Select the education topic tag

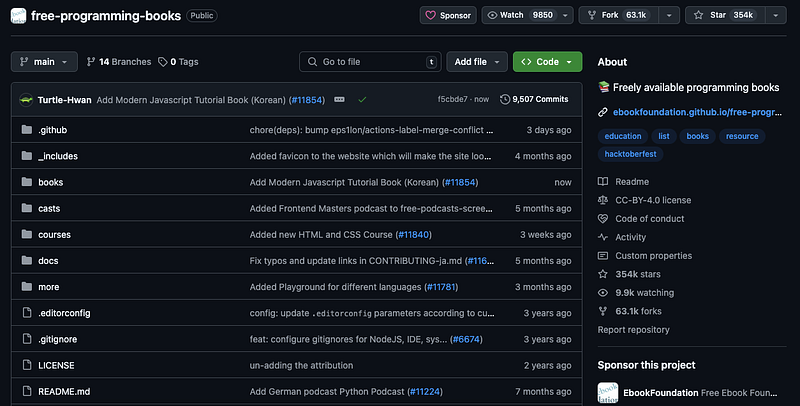click(x=623, y=136)
